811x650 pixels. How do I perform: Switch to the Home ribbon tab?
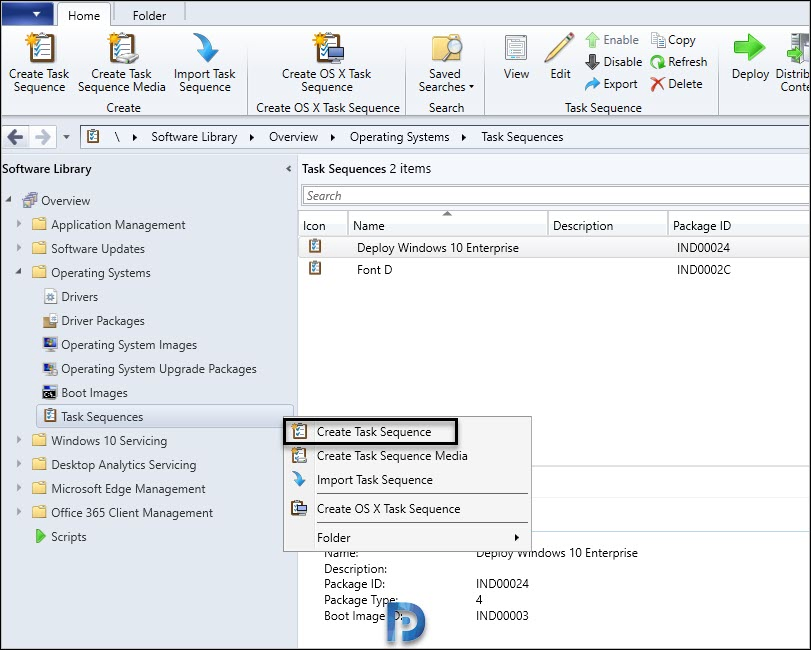point(84,16)
